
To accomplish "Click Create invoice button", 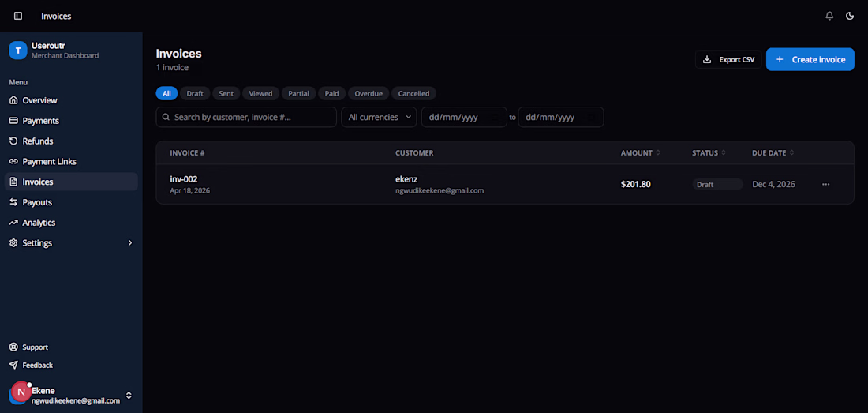I will (x=810, y=59).
